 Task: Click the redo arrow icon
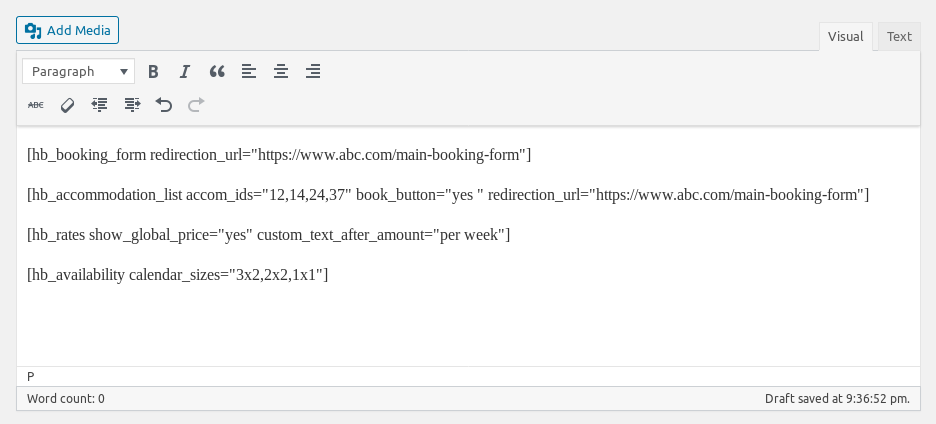coord(196,104)
